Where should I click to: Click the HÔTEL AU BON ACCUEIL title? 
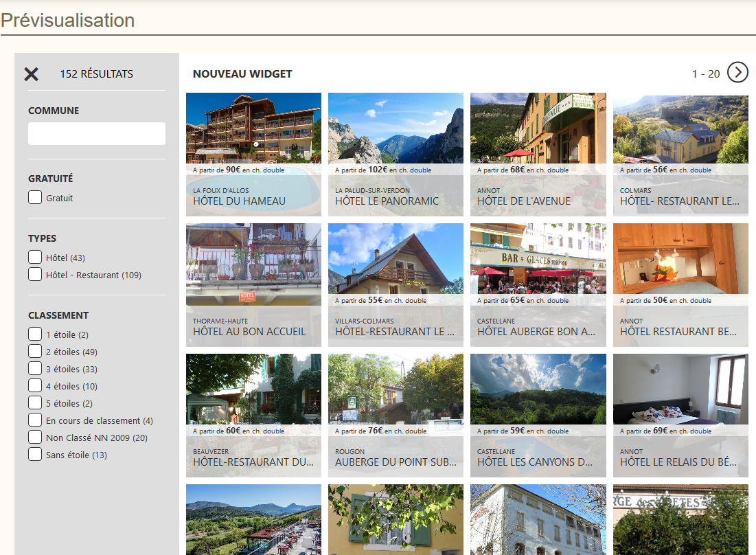click(x=249, y=332)
